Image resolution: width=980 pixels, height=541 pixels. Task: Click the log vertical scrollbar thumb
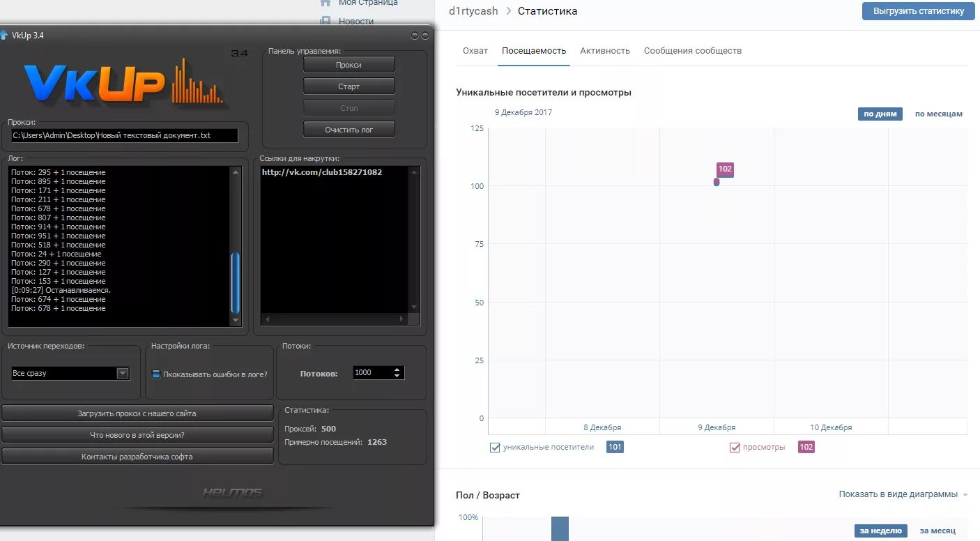(236, 282)
